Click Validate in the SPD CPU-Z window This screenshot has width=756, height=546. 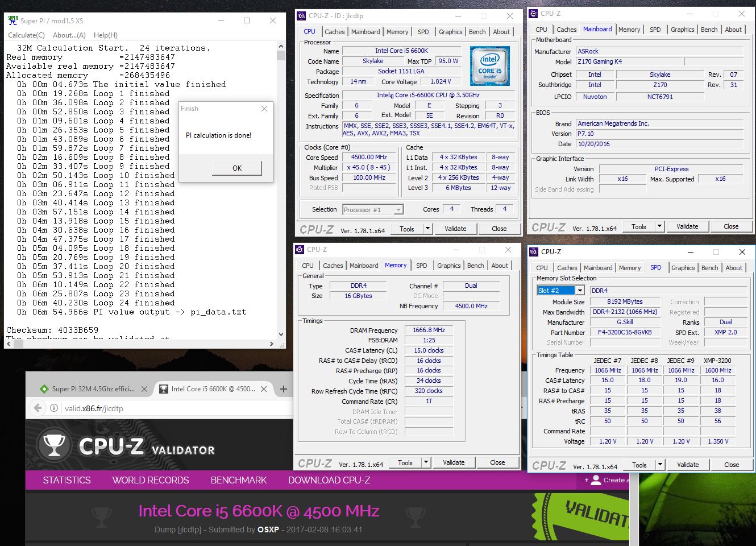pos(688,465)
